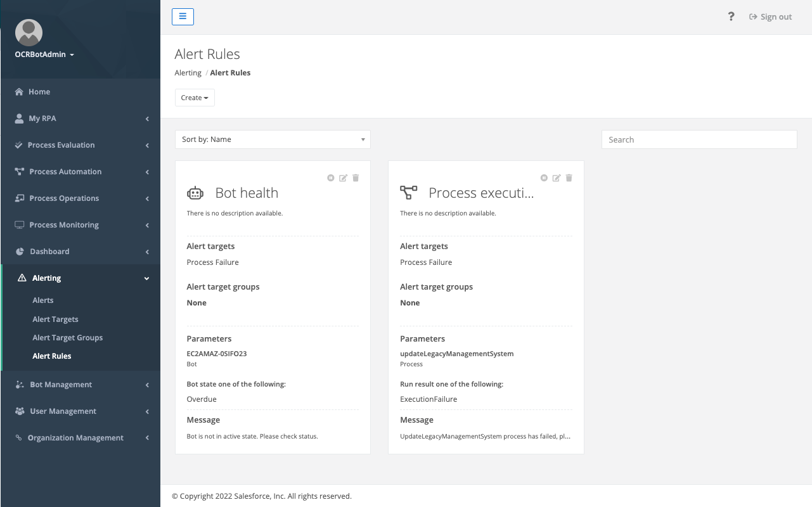Select Alert Target Groups in the sidebar

67,337
